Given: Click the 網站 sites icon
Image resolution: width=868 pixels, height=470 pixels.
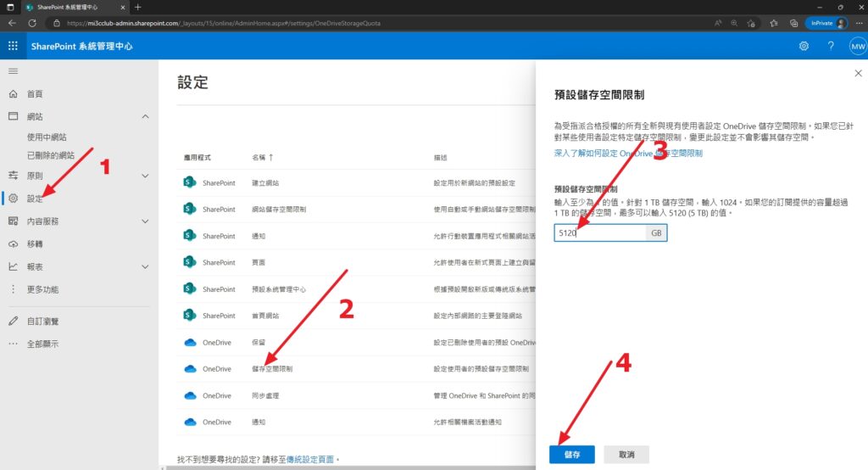Looking at the screenshot, I should click(14, 116).
